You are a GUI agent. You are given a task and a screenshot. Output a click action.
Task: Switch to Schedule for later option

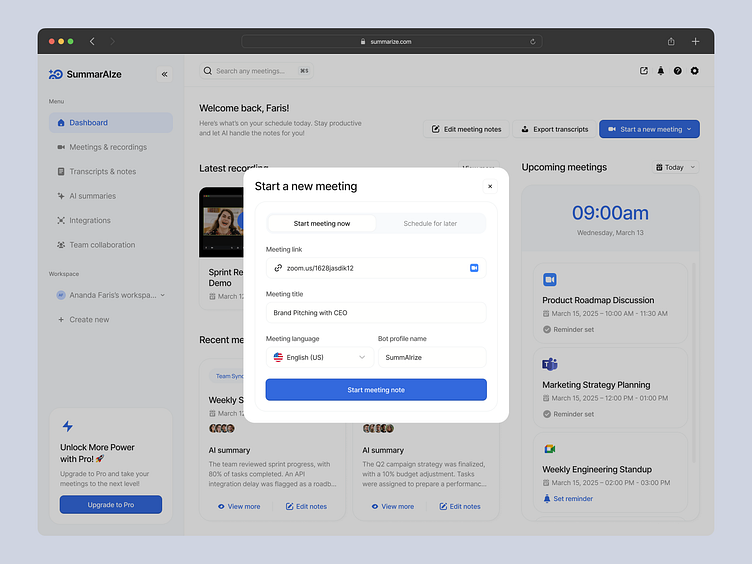point(430,223)
